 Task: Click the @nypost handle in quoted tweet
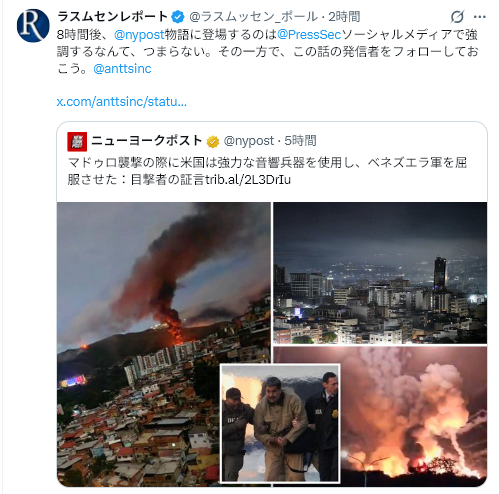click(x=249, y=141)
